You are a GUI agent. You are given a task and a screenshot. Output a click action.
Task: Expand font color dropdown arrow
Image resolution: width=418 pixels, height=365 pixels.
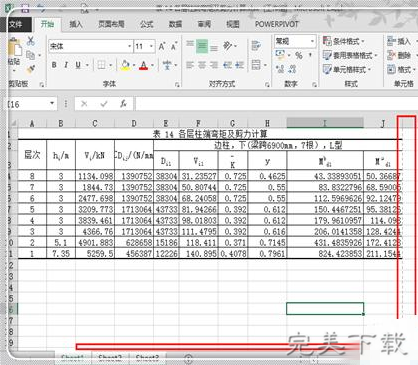(153, 65)
